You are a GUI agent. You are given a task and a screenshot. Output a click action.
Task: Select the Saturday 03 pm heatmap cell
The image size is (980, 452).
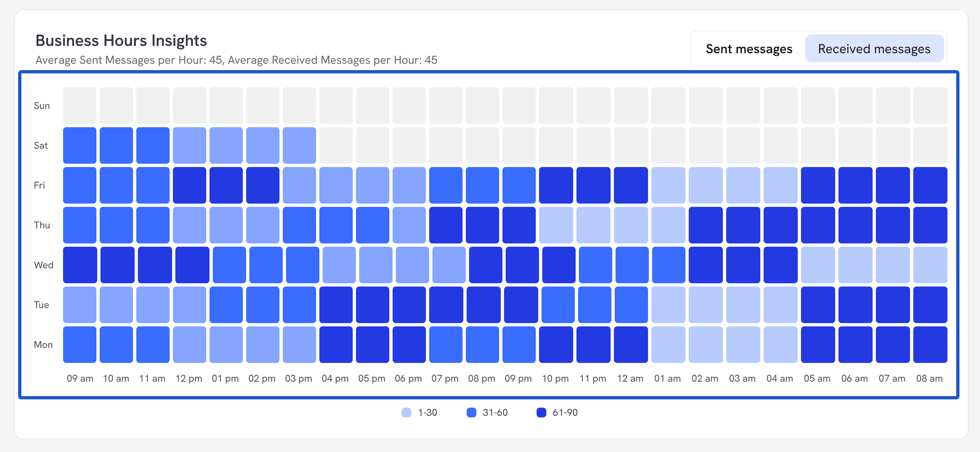tap(299, 146)
